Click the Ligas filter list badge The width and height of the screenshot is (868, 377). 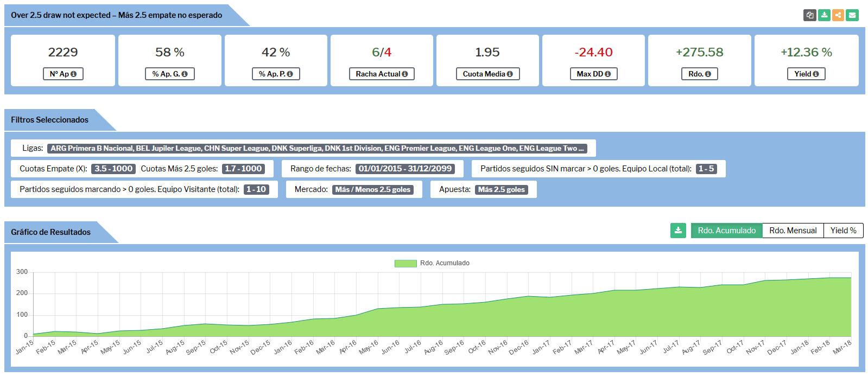click(317, 148)
